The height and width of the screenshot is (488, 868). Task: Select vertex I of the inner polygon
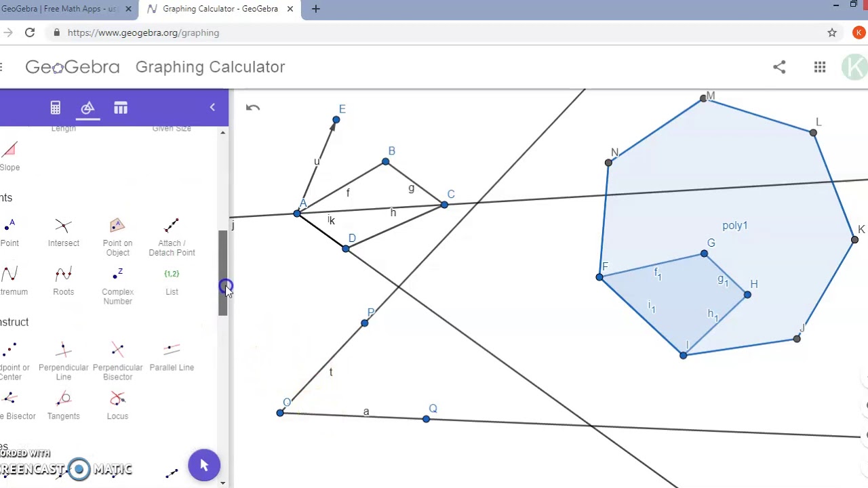[x=684, y=355]
